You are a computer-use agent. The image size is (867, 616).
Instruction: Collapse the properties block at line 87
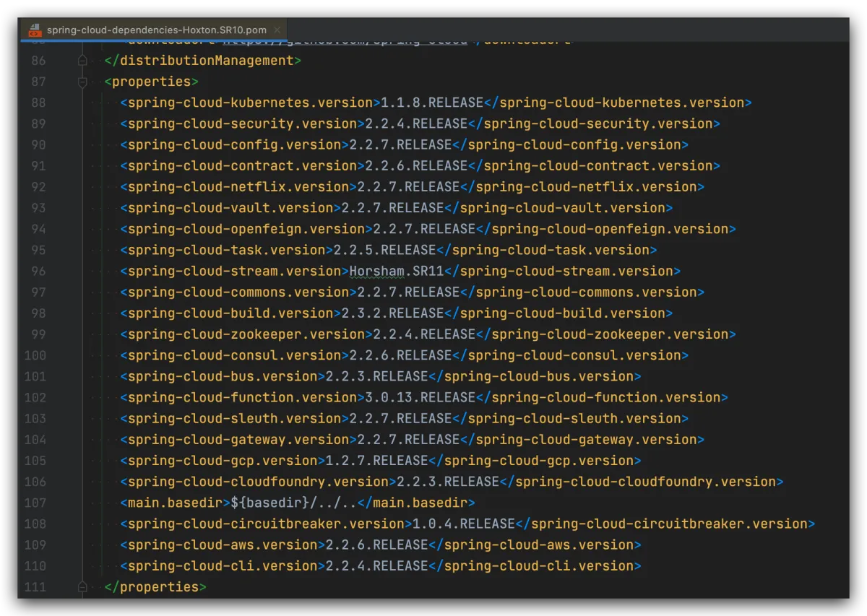point(82,82)
